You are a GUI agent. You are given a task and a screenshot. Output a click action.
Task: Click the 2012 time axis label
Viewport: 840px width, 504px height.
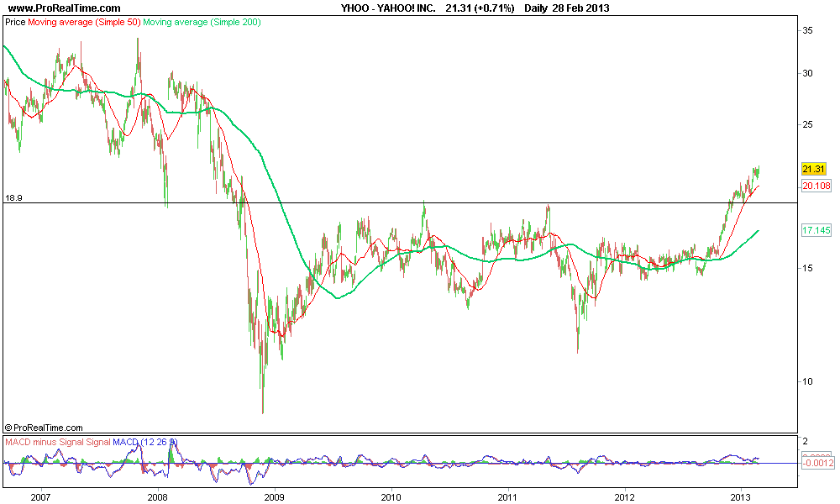(625, 497)
